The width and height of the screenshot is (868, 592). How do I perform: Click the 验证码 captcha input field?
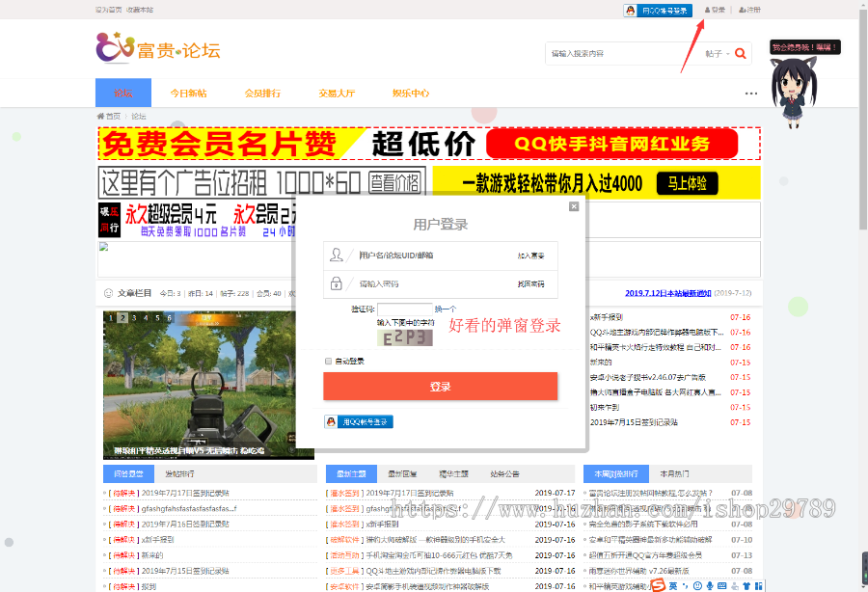(x=405, y=309)
